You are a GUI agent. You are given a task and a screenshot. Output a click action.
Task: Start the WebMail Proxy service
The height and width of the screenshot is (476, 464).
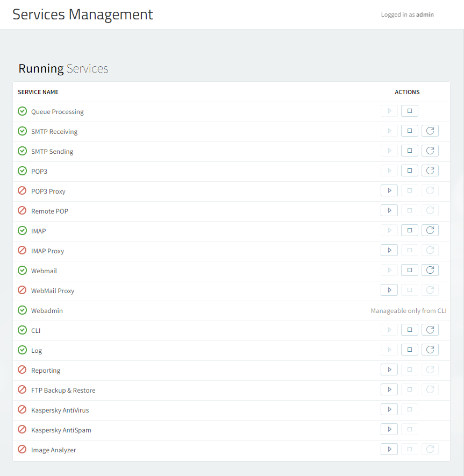[x=389, y=290]
